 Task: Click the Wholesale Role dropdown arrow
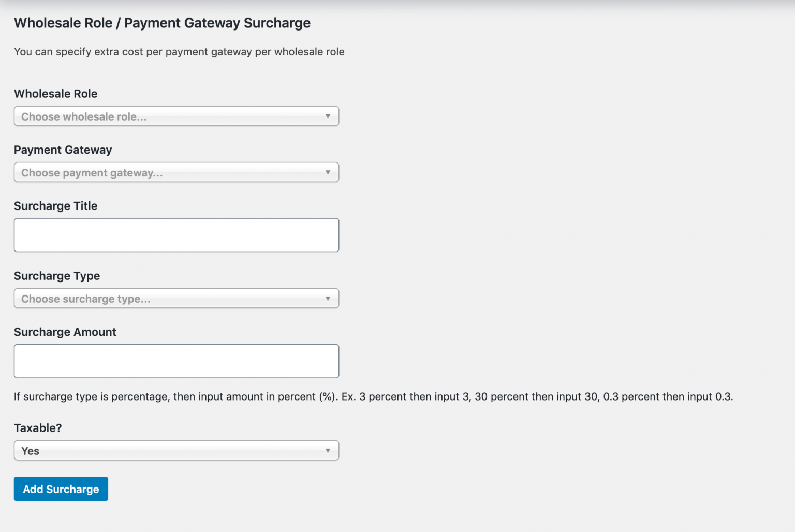[328, 116]
